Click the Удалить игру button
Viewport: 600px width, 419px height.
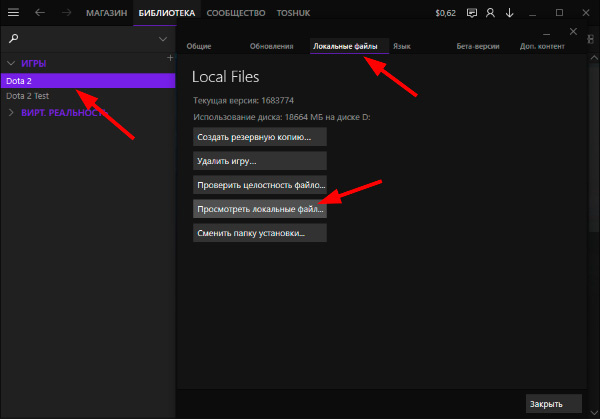(x=260, y=161)
